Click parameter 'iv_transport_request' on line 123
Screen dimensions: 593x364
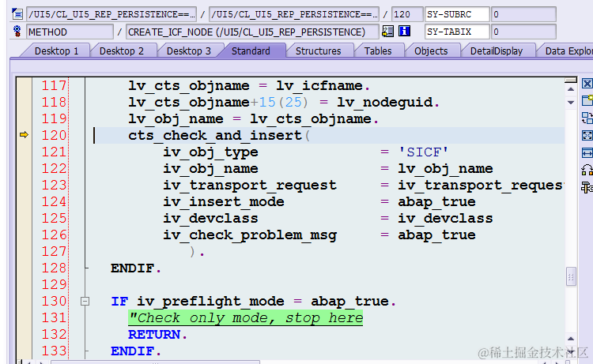[x=250, y=186]
